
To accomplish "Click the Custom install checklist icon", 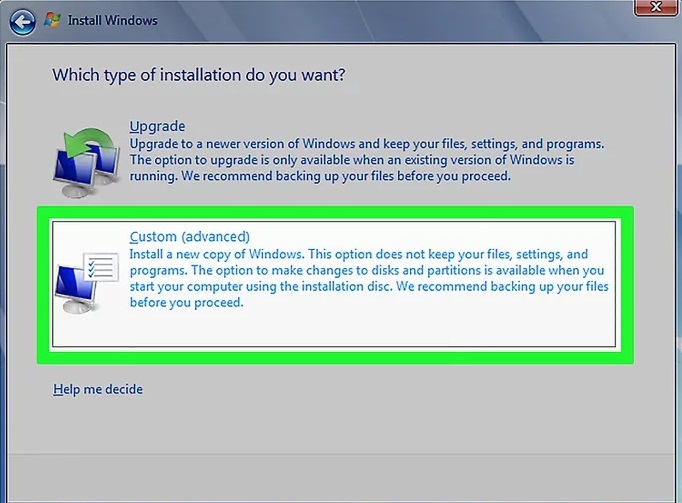I will click(x=87, y=282).
